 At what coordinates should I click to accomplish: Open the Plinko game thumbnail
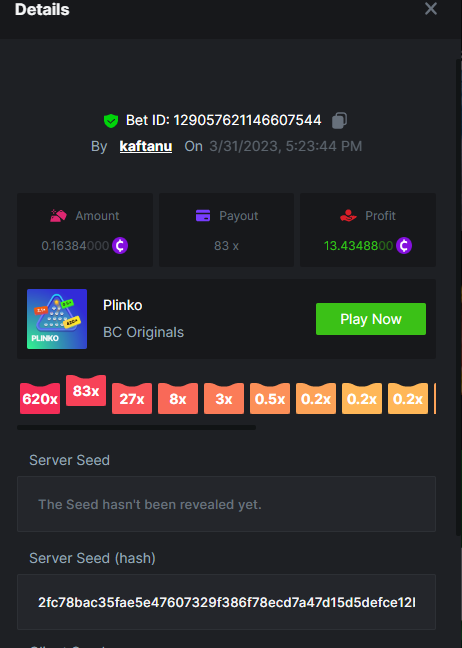click(57, 319)
